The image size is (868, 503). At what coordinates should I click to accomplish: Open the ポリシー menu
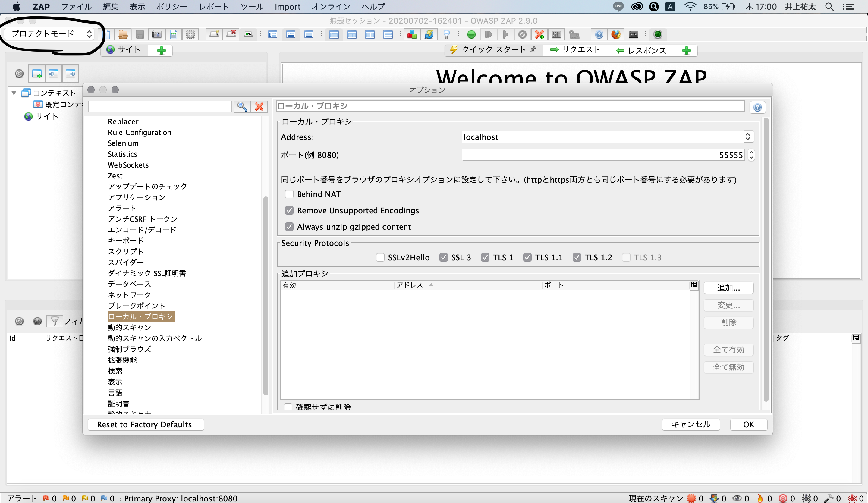click(171, 7)
